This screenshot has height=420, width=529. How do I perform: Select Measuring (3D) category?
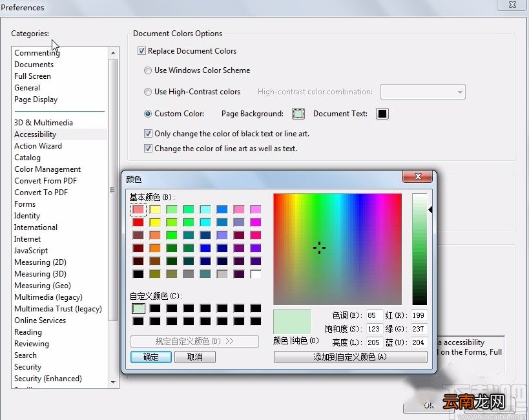(x=40, y=274)
